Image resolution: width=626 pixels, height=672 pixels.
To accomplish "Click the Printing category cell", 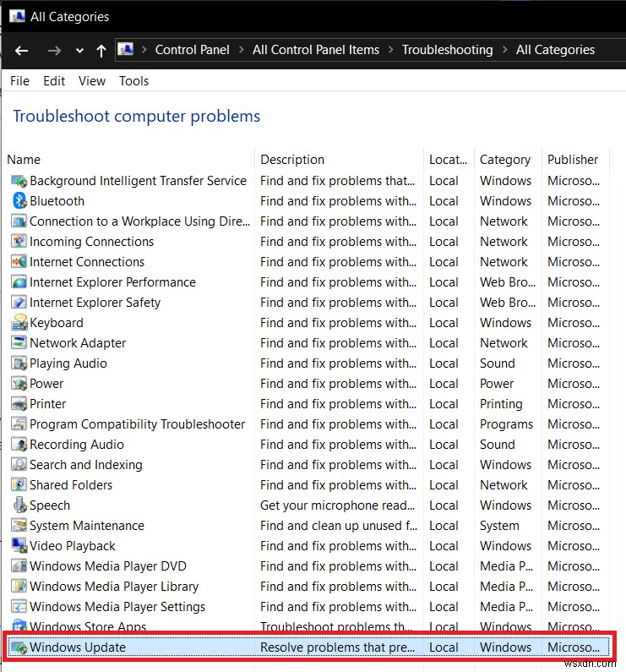I will tap(501, 404).
